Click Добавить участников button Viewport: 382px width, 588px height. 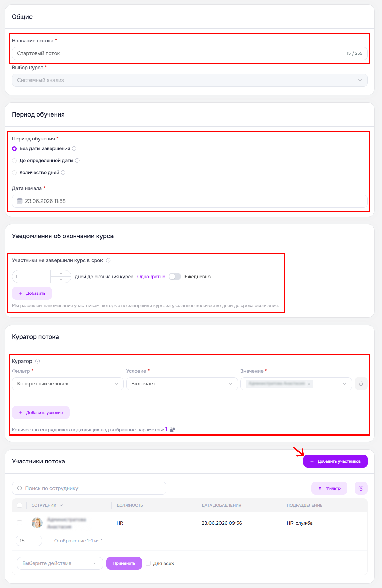[335, 461]
